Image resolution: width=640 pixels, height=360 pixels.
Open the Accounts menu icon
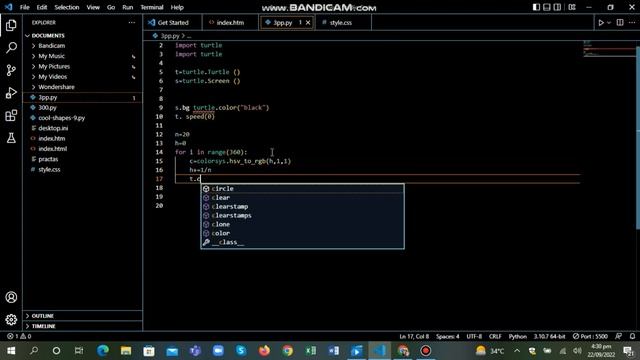(x=11, y=297)
